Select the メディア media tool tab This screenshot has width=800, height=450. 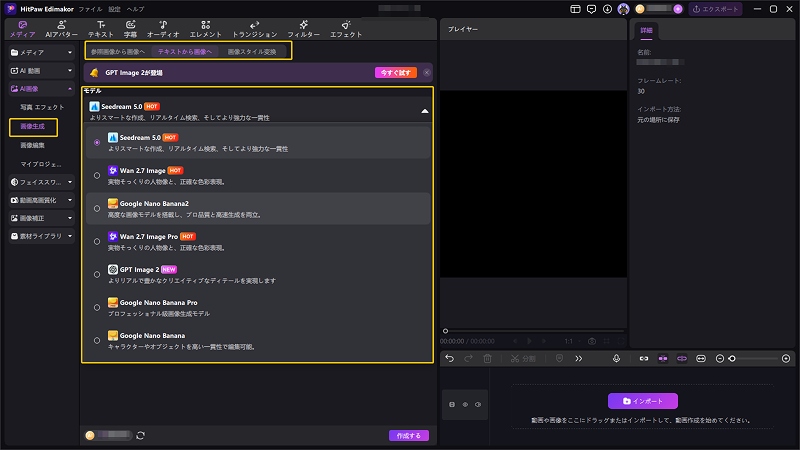pos(22,29)
